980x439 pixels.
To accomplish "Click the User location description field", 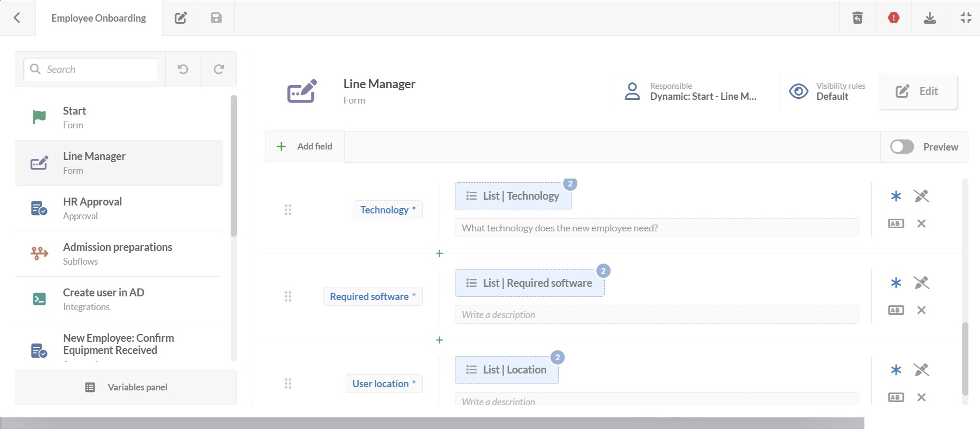I will click(657, 399).
